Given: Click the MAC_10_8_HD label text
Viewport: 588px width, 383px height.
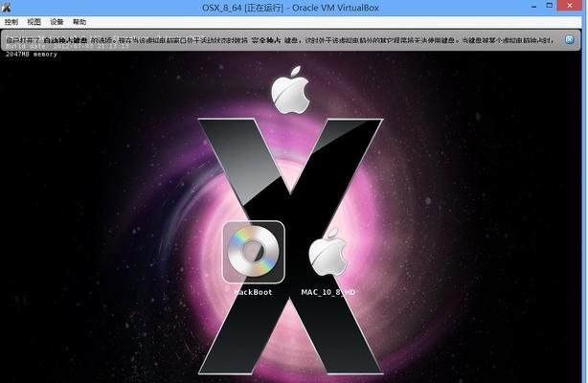Looking at the screenshot, I should (328, 292).
